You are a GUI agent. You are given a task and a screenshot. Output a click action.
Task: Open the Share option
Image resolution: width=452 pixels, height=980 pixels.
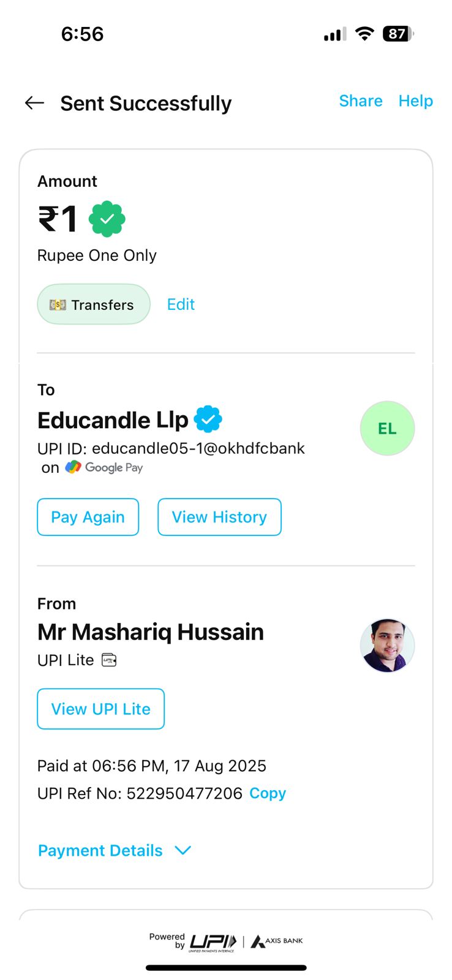coord(361,101)
